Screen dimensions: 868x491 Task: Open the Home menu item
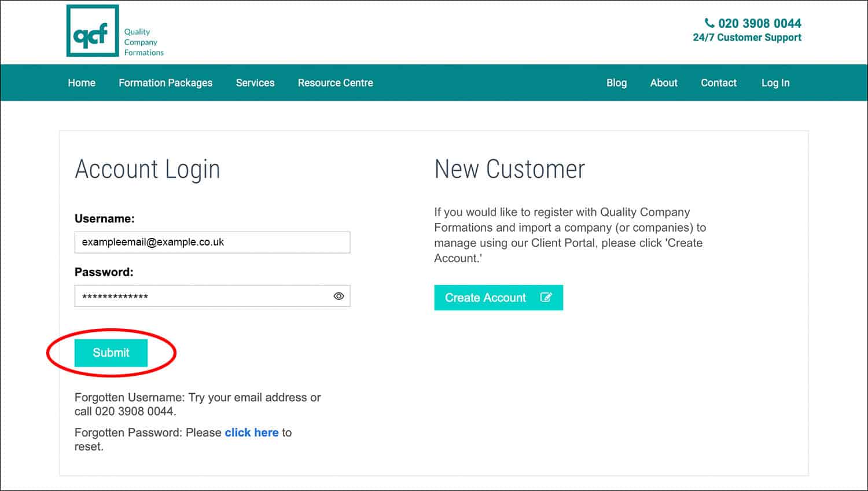(82, 83)
